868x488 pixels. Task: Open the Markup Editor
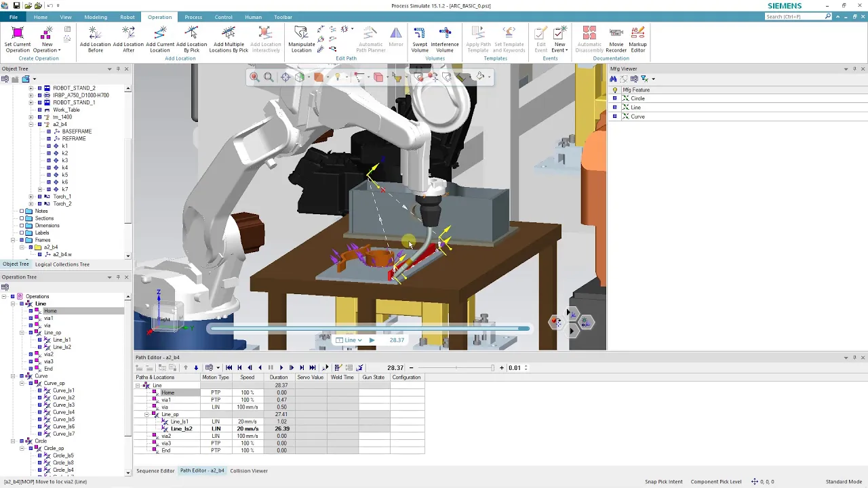coord(637,40)
